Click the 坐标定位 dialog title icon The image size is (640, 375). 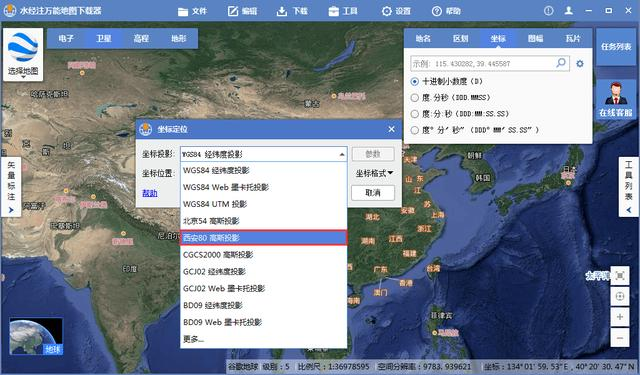[x=145, y=129]
